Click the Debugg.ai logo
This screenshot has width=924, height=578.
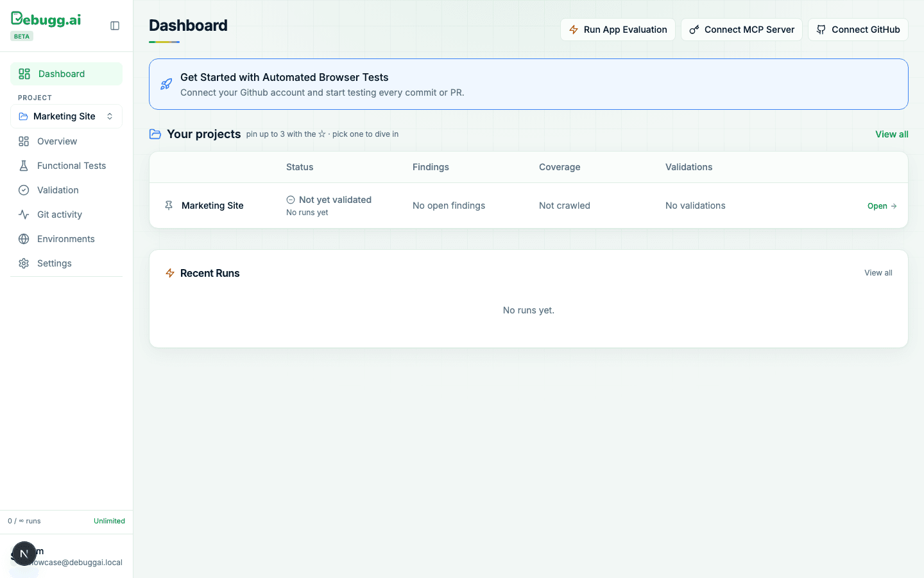(x=46, y=19)
